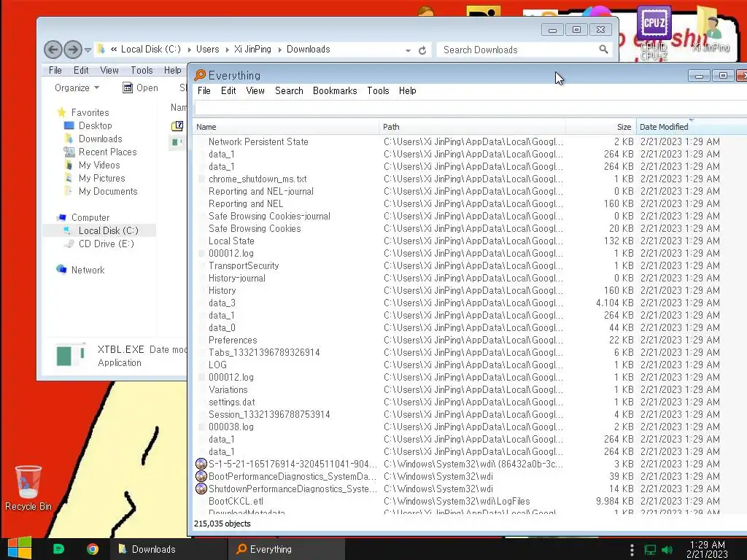The width and height of the screenshot is (747, 560).
Task: Launch Chrome from the taskbar
Action: 93,549
